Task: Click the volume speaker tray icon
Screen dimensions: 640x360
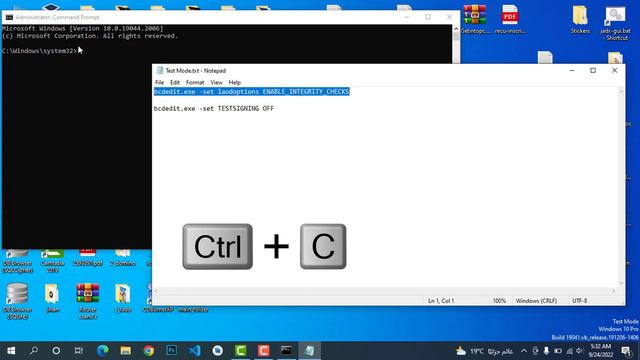Action: (x=580, y=351)
